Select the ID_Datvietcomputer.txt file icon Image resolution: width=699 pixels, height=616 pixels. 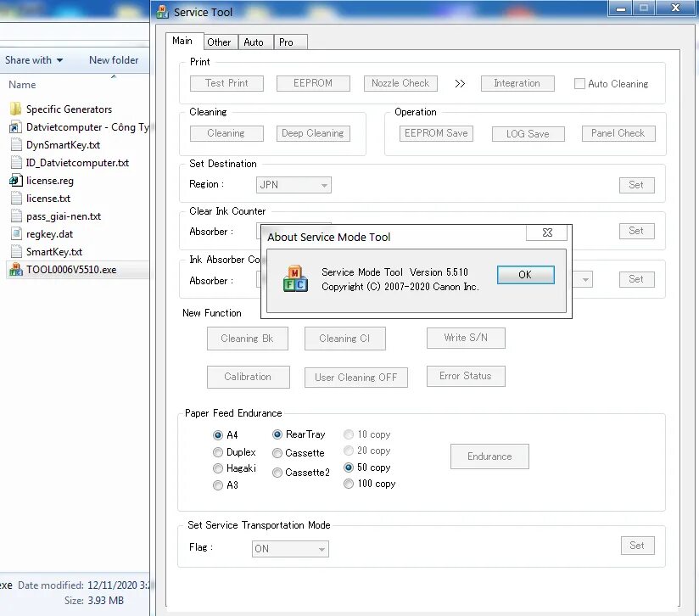pos(15,163)
